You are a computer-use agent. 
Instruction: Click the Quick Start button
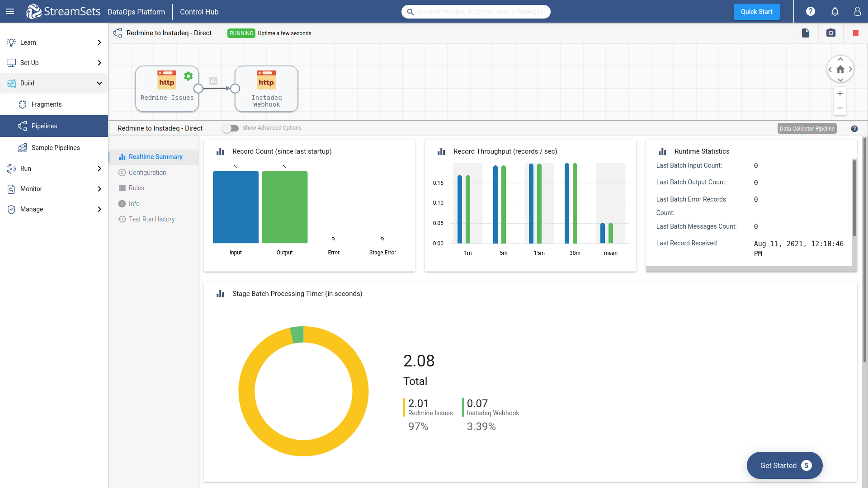[x=756, y=12]
